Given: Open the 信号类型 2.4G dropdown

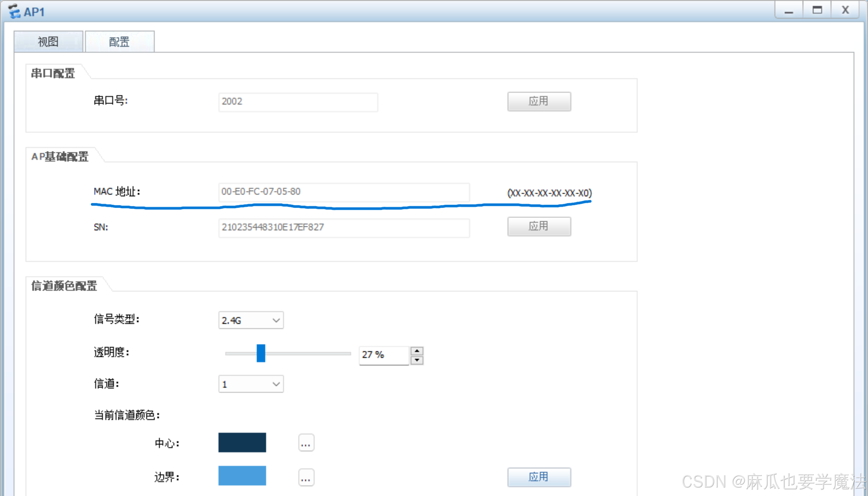Looking at the screenshot, I should (x=251, y=320).
